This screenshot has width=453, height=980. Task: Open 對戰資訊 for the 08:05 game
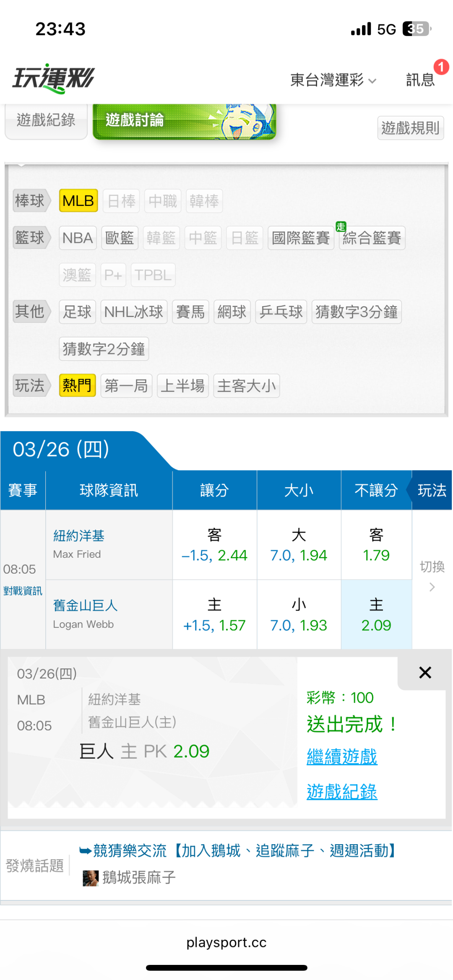coord(23,591)
